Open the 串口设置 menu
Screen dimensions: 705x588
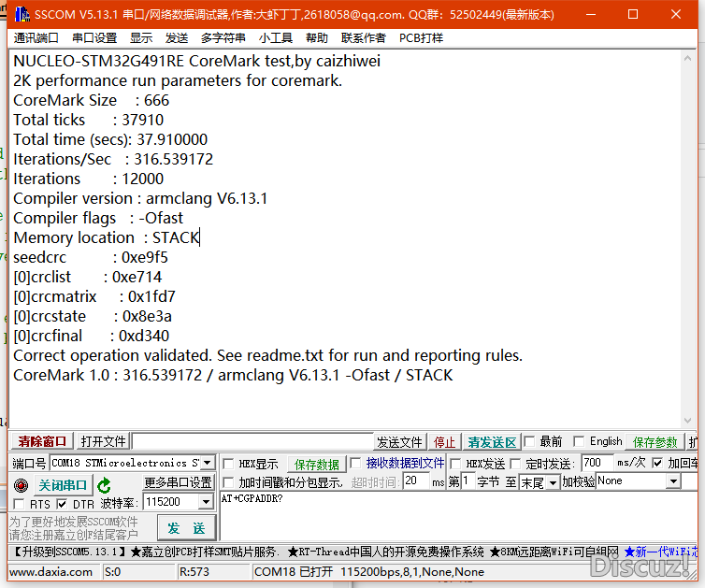tap(94, 38)
